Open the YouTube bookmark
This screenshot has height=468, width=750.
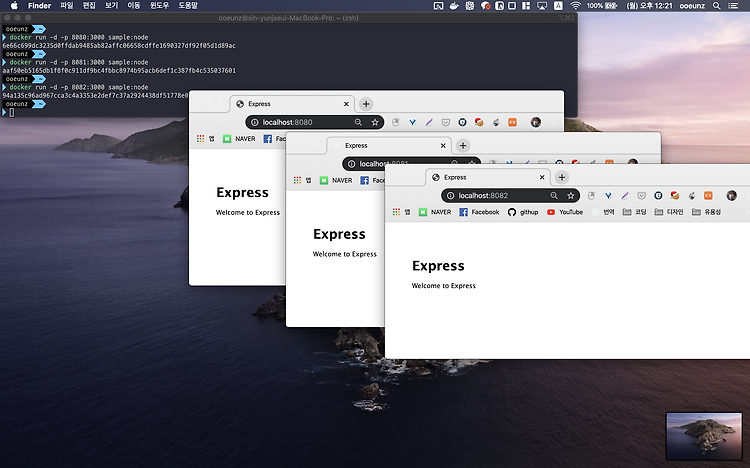[565, 212]
